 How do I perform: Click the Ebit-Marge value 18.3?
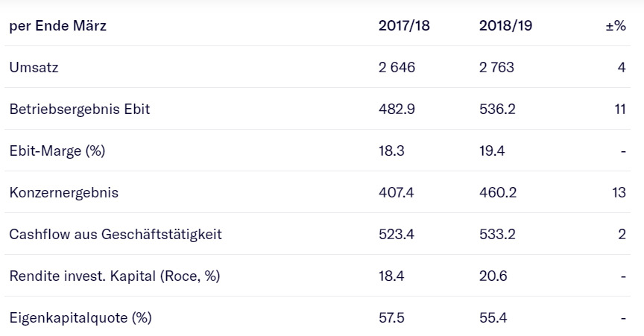coord(391,151)
